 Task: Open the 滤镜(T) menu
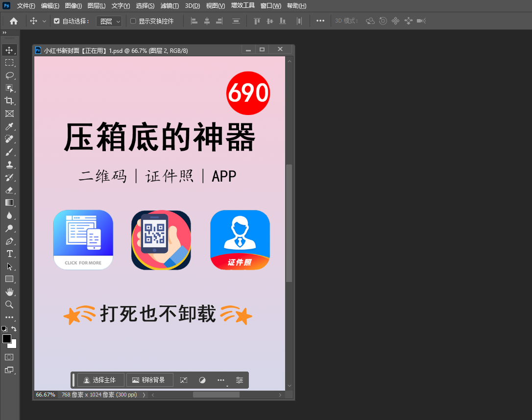(169, 6)
